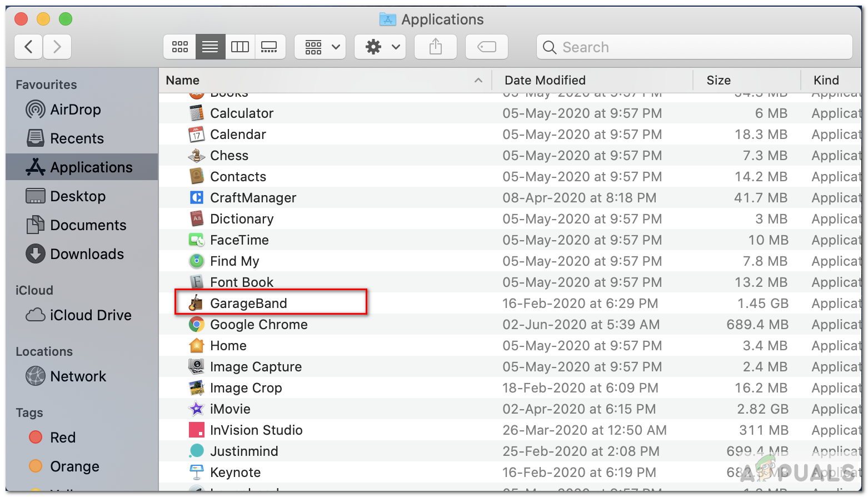Open the group-by arrangement dropdown
Image resolution: width=868 pixels, height=497 pixels.
point(321,47)
